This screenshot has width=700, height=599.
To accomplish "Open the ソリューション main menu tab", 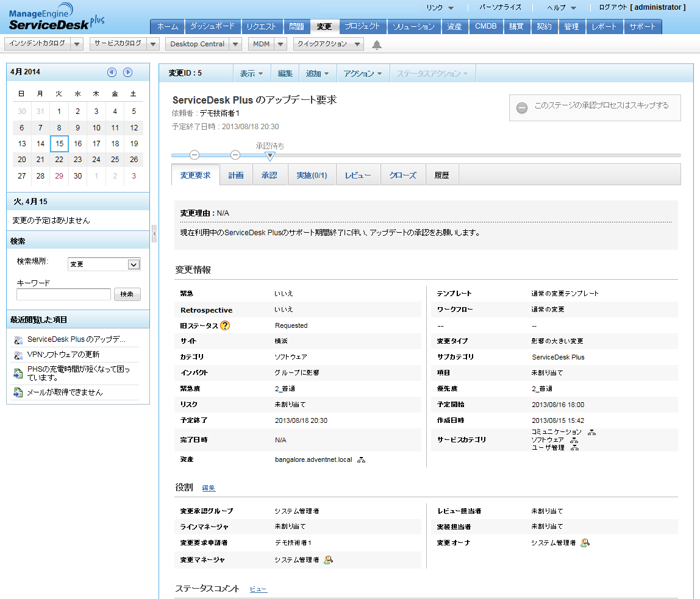I will point(413,27).
